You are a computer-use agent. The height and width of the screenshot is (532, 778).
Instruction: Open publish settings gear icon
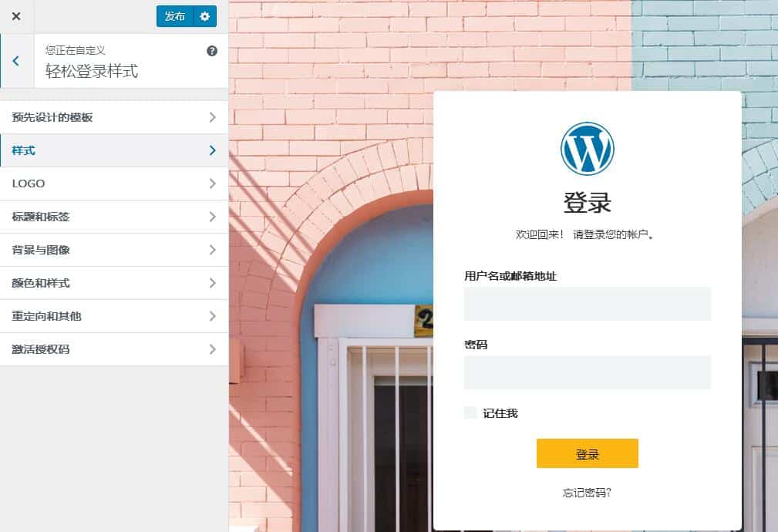205,16
